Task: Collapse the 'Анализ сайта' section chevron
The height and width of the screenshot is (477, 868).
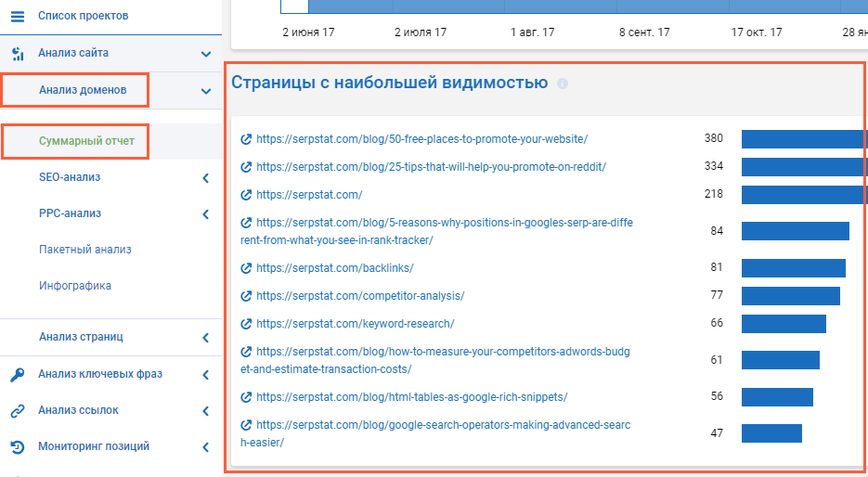Action: pos(206,54)
